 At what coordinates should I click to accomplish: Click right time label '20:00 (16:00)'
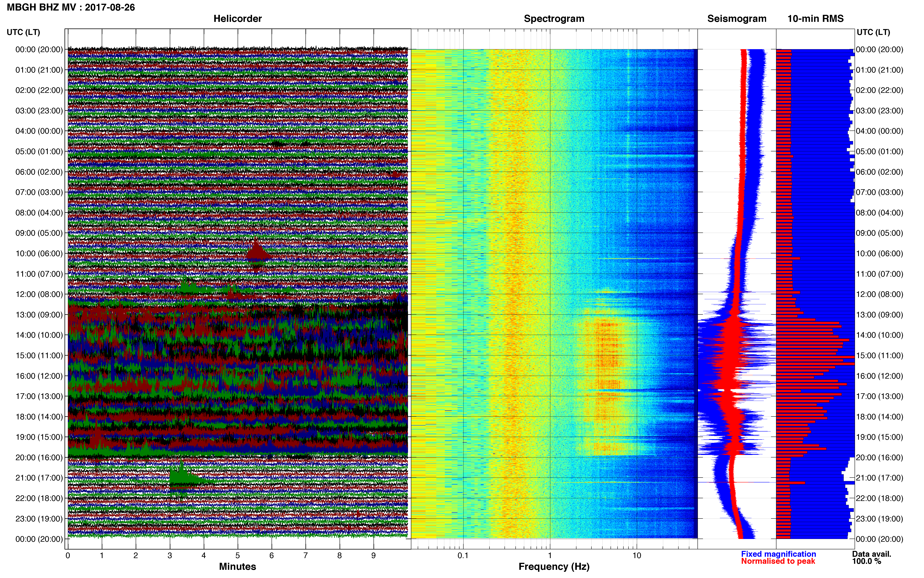pyautogui.click(x=879, y=457)
